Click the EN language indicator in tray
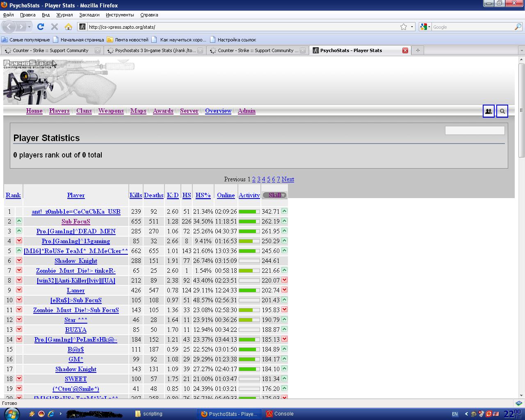 click(455, 414)
